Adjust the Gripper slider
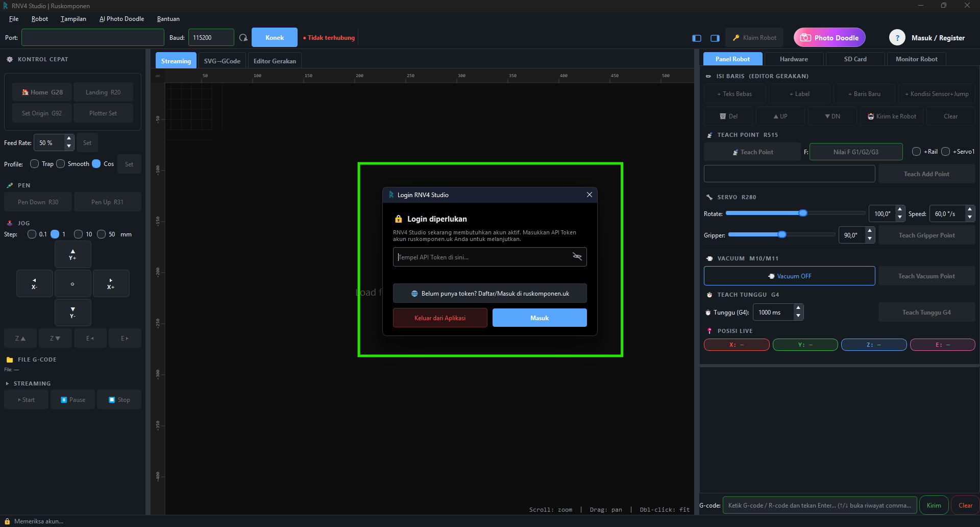 click(782, 234)
